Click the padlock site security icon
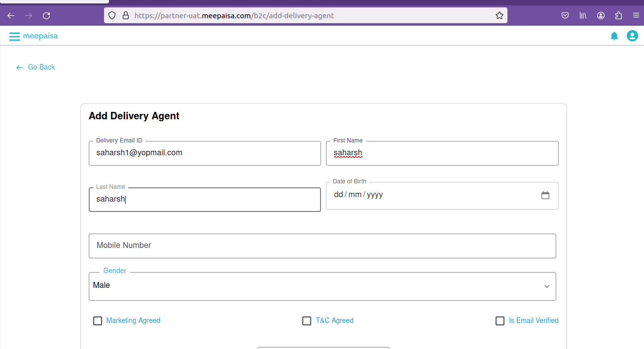The height and width of the screenshot is (349, 644). (x=125, y=16)
